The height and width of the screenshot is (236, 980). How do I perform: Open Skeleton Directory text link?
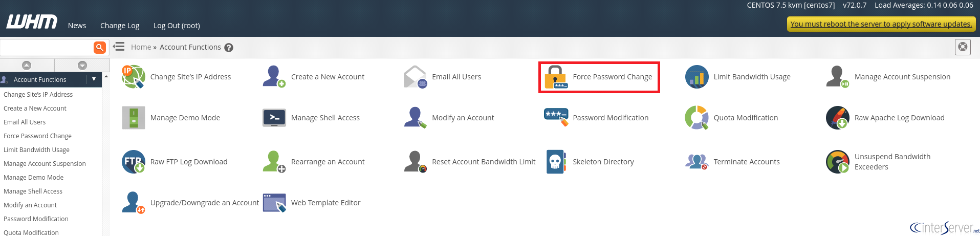pos(603,162)
